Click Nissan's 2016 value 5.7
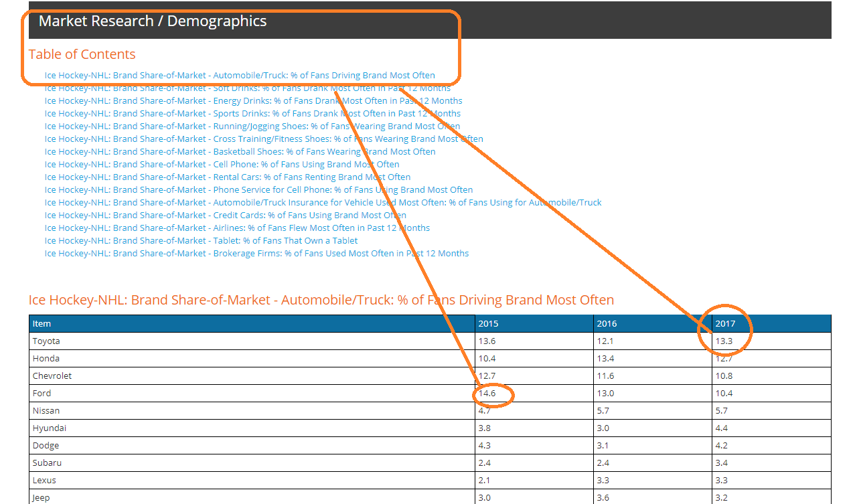Viewport: 857px width, 504px height. point(603,411)
